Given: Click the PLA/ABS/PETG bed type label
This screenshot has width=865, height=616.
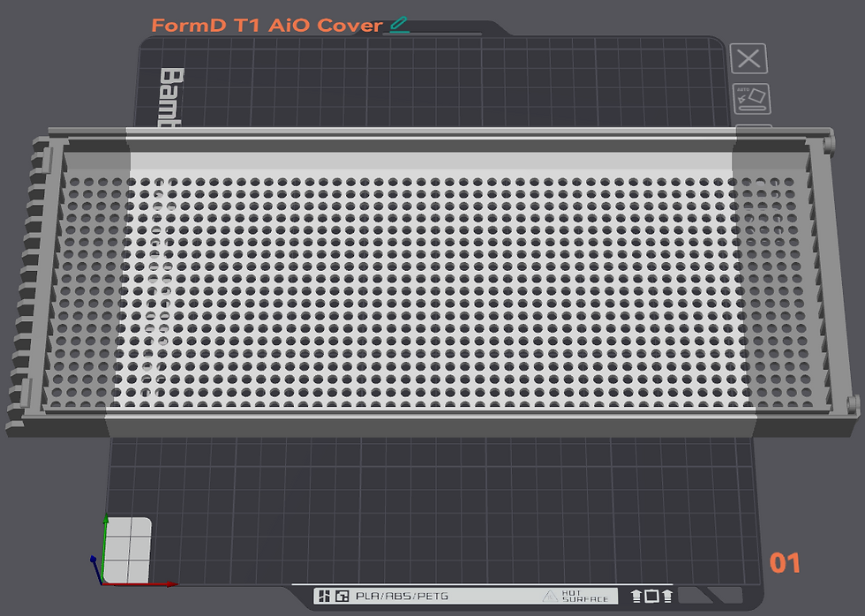Looking at the screenshot, I should click(x=402, y=597).
